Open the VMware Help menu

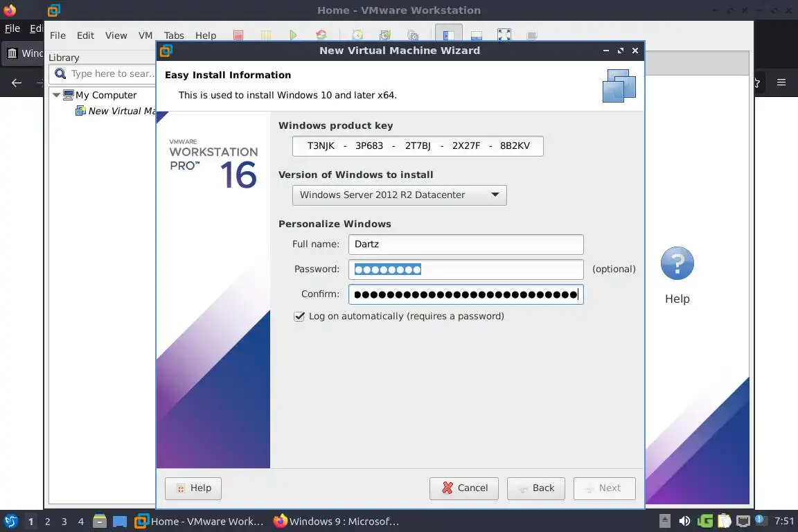[206, 35]
